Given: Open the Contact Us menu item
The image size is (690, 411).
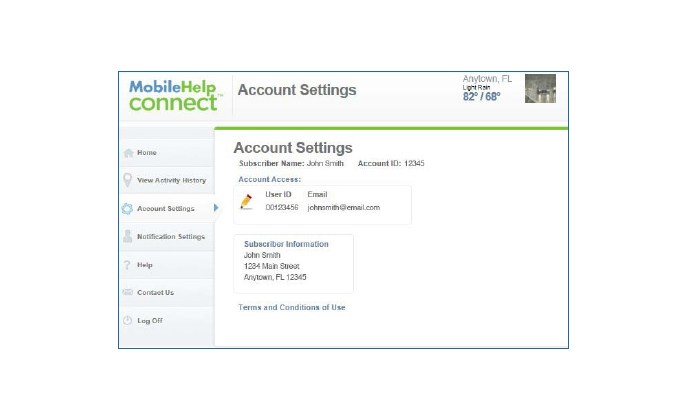Looking at the screenshot, I should [167, 293].
